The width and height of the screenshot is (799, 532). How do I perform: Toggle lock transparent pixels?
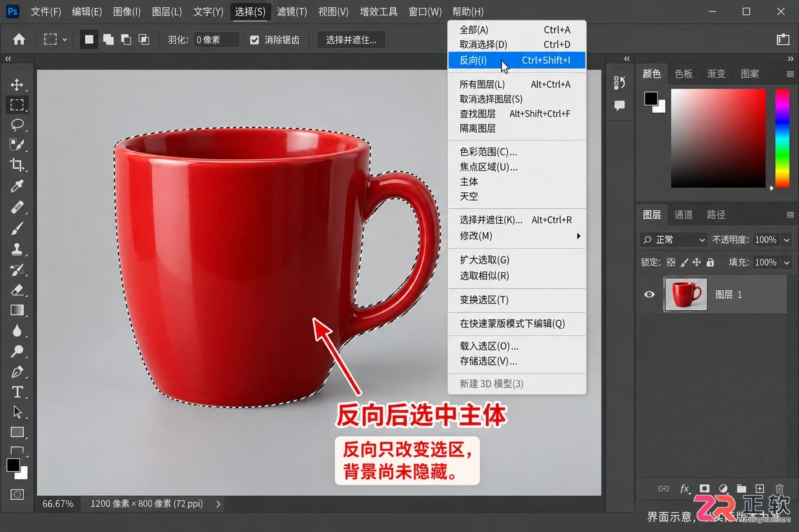tap(671, 262)
